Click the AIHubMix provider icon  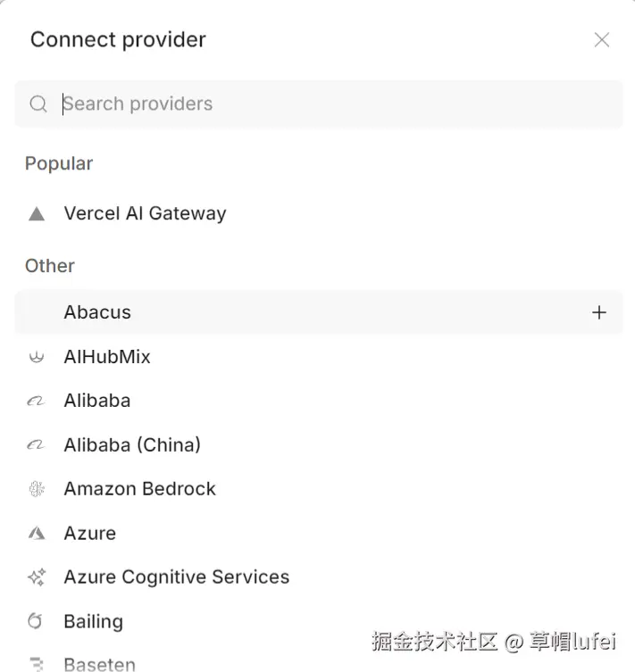click(37, 357)
